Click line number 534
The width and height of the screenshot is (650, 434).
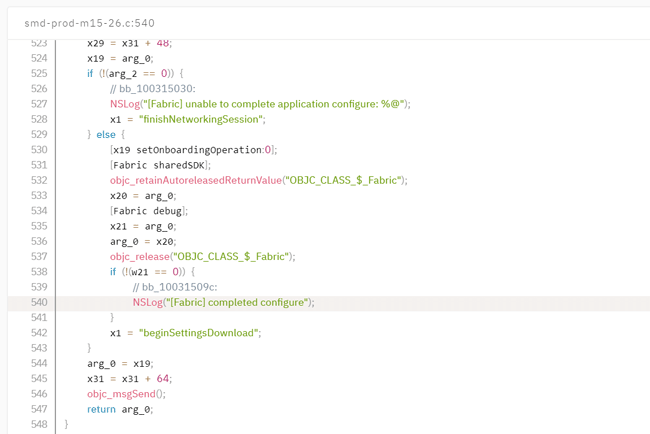(x=39, y=211)
